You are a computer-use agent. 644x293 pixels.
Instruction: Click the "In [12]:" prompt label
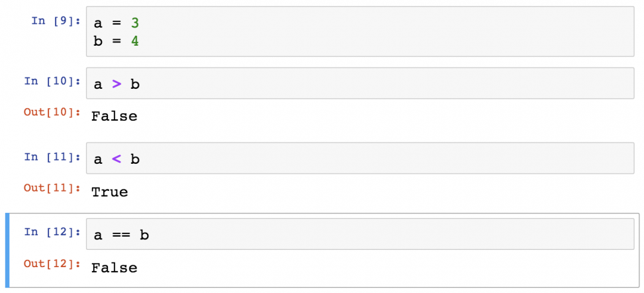52,232
